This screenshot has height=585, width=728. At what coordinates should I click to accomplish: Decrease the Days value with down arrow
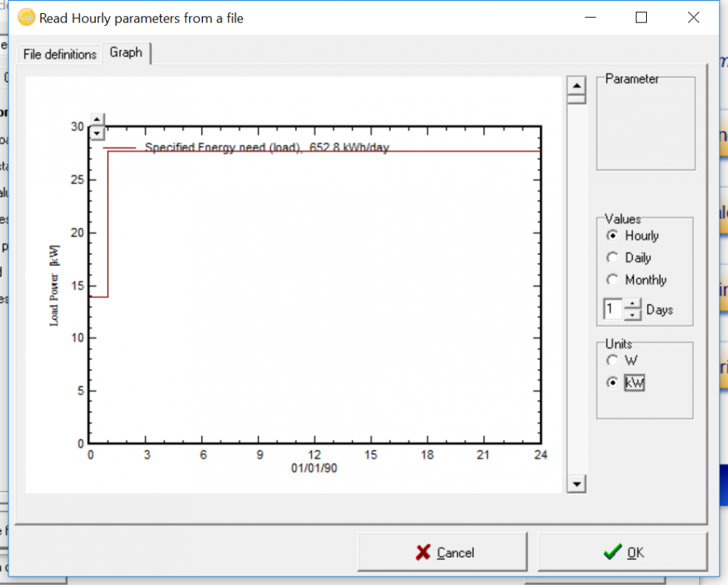pyautogui.click(x=634, y=314)
